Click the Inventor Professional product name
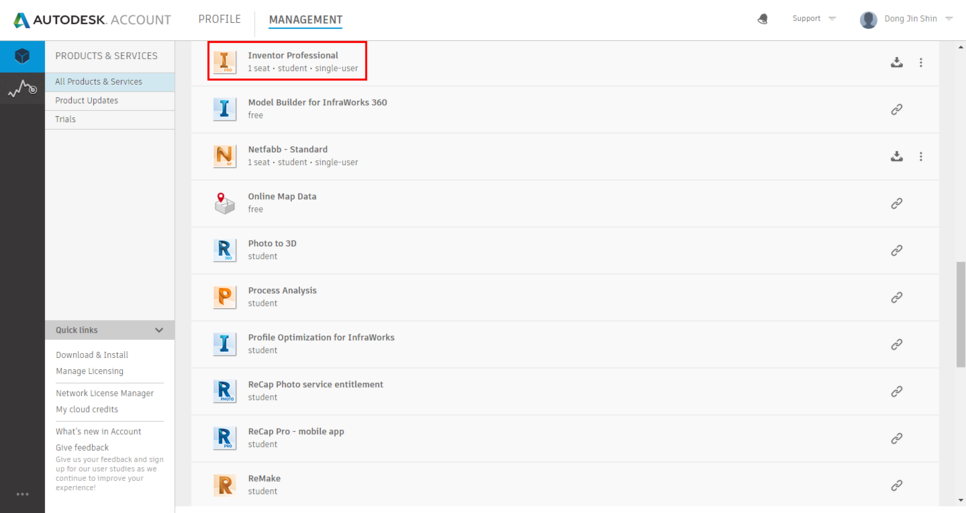966x513 pixels. pyautogui.click(x=293, y=55)
